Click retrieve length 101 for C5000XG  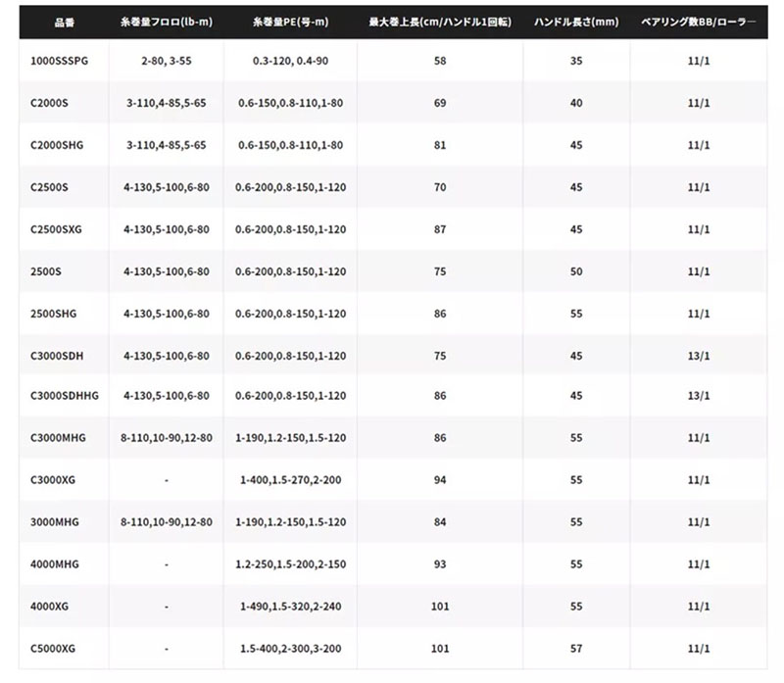tap(440, 649)
